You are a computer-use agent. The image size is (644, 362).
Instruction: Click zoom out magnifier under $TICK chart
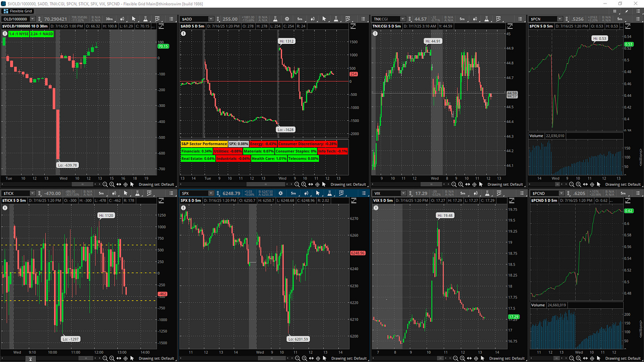(105, 358)
